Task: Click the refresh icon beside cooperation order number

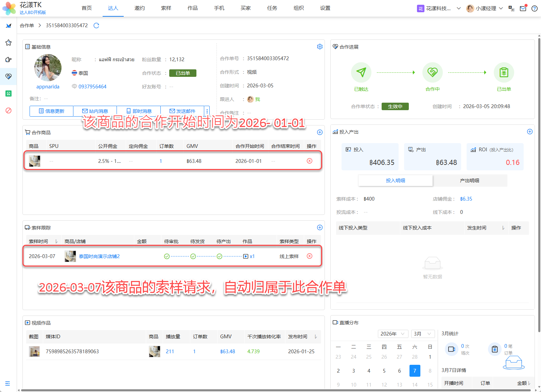Action: click(x=96, y=25)
